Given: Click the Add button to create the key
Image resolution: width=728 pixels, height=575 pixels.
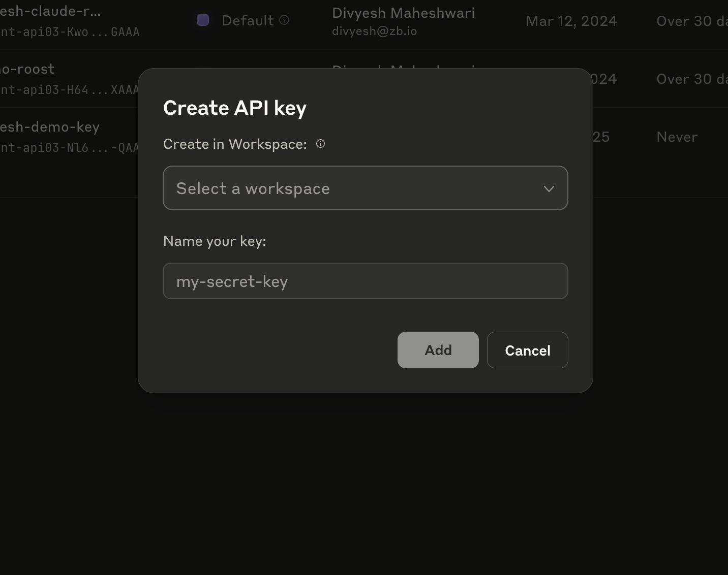Looking at the screenshot, I should click(x=437, y=350).
